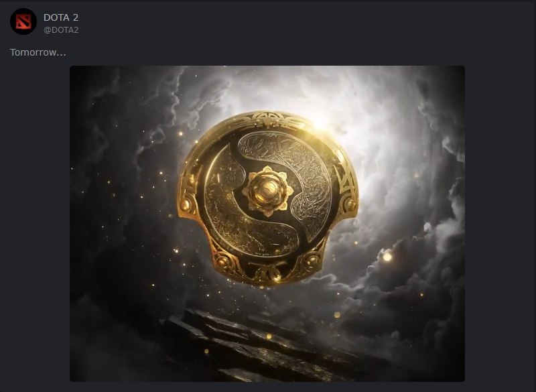Click the lower-left round stud on the shield
Image resolution: width=536 pixels, height=392 pixels.
pyautogui.click(x=223, y=262)
